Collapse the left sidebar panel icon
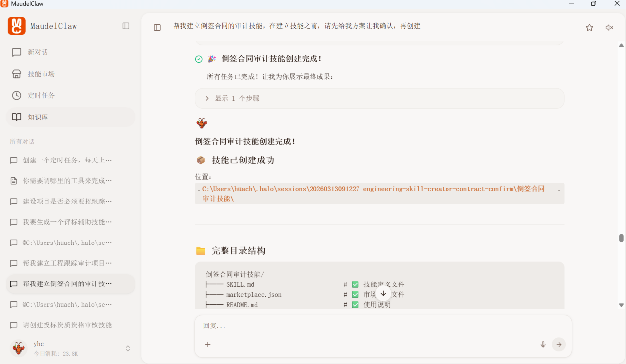 (x=126, y=26)
